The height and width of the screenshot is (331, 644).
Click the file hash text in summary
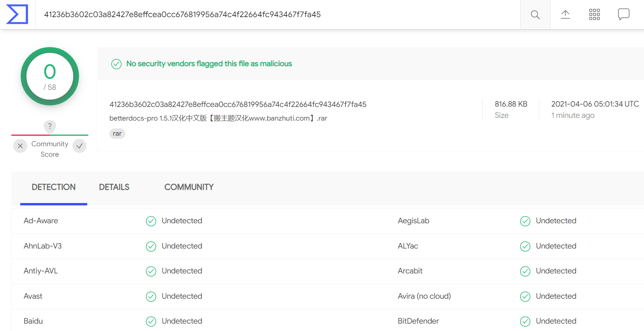pos(238,104)
